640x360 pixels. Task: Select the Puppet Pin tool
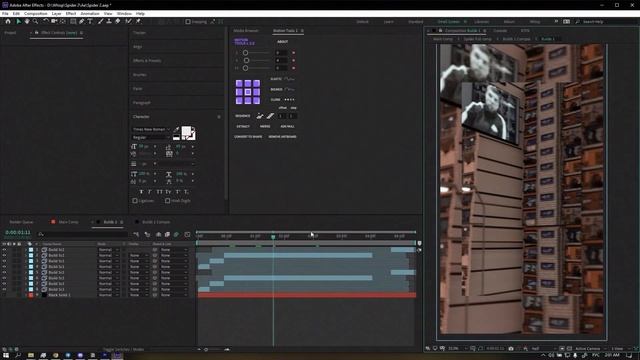coord(138,21)
